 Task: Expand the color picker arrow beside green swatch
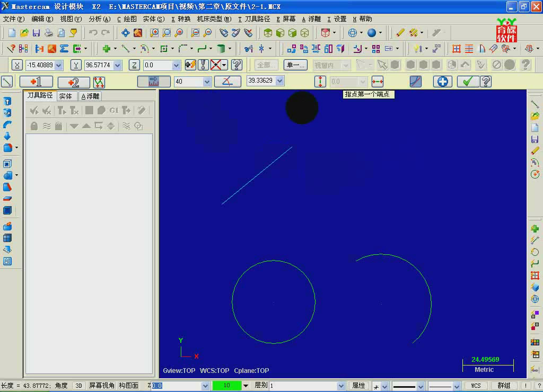coord(246,386)
